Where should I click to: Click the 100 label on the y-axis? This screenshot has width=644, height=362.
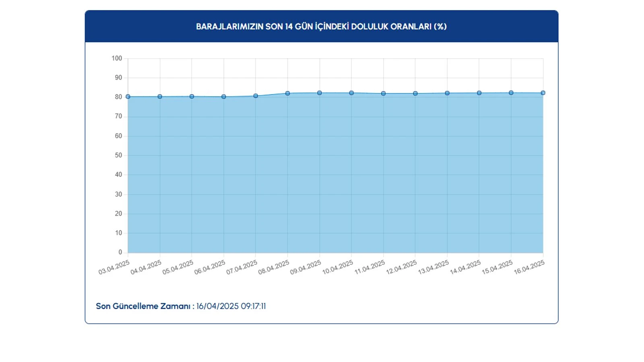point(117,58)
